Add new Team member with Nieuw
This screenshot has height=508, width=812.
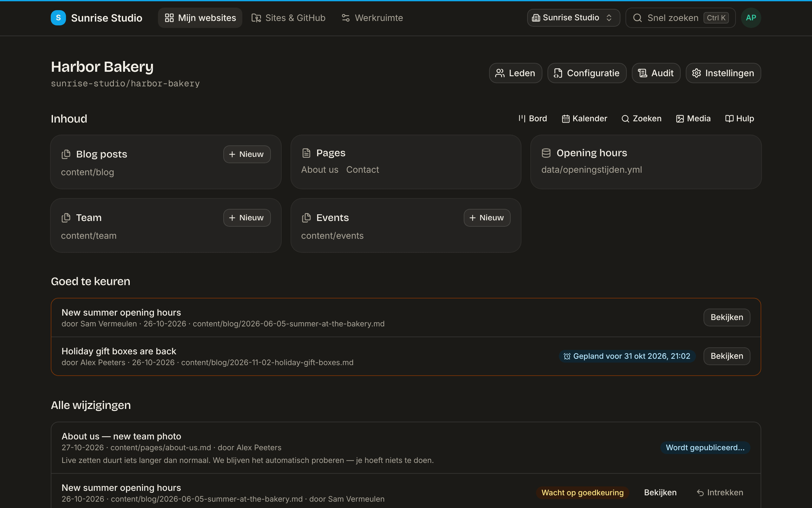pyautogui.click(x=247, y=218)
